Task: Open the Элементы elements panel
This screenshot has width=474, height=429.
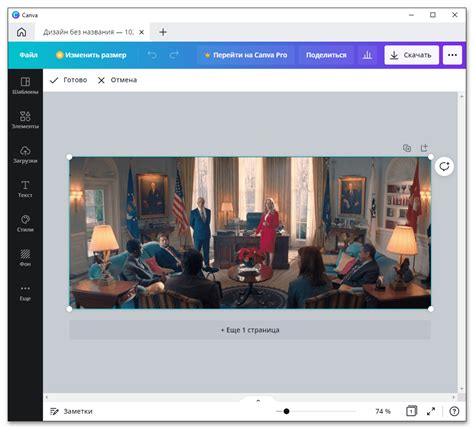Action: (x=25, y=120)
